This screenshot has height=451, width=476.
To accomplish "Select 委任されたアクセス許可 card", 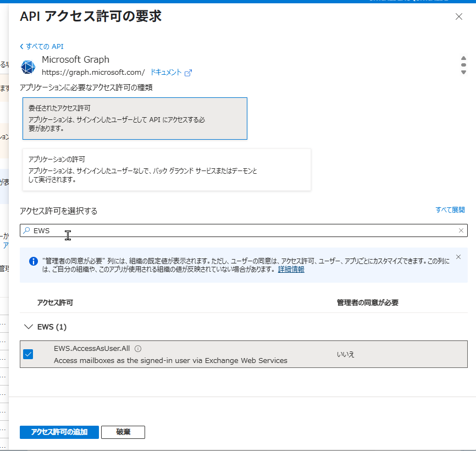I will coord(135,118).
